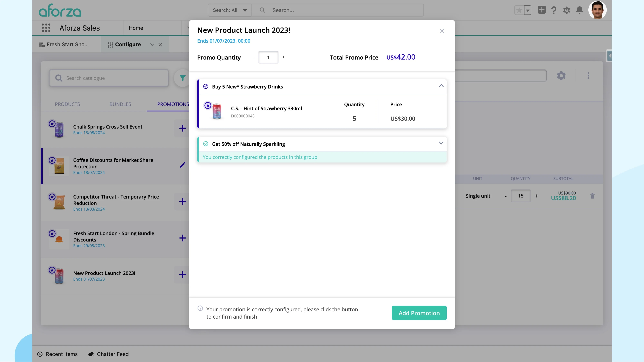The height and width of the screenshot is (362, 644).
Task: Click Coffee Discounts product thumbnail
Action: (59, 166)
